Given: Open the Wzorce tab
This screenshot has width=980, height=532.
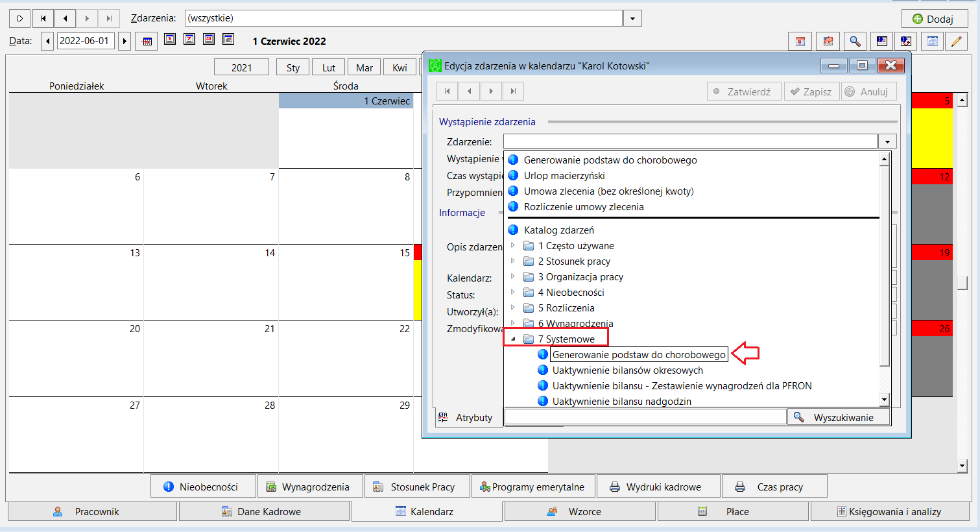Looking at the screenshot, I should pyautogui.click(x=580, y=511).
